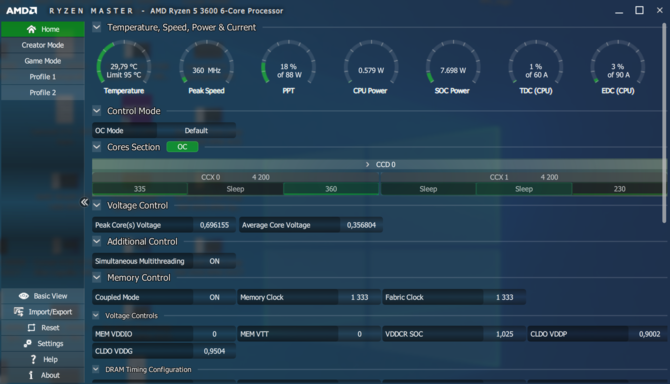Click the About info icon
The image size is (670, 384).
[31, 375]
